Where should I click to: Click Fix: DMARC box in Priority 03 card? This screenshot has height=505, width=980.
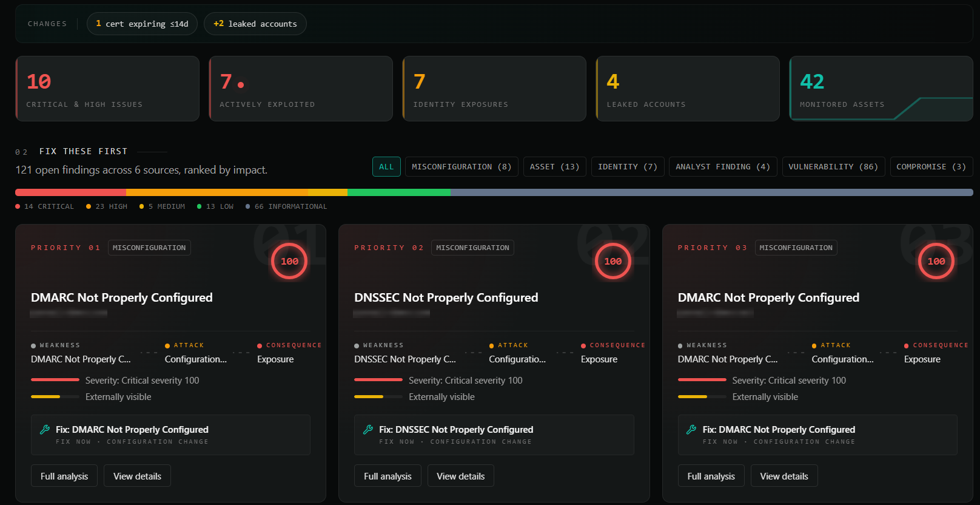817,435
